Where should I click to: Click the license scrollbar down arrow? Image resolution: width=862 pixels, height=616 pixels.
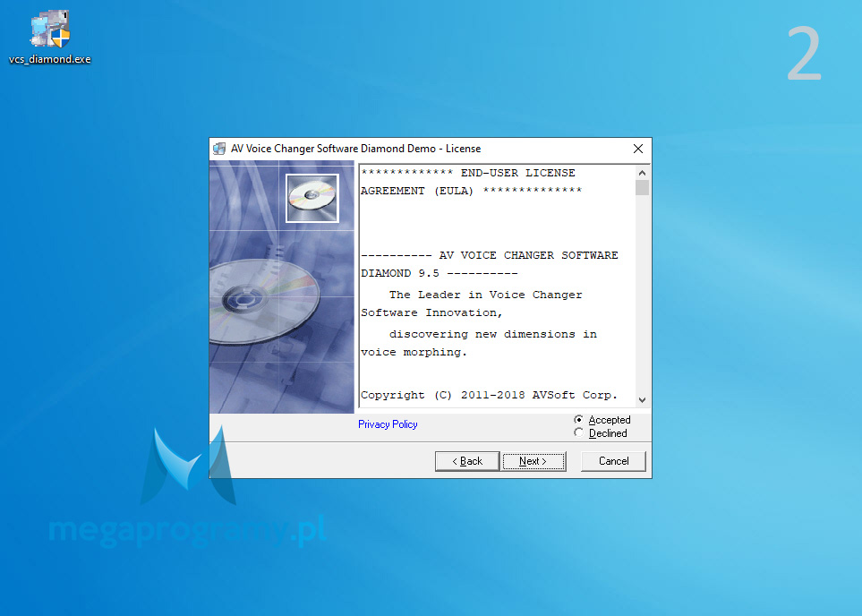click(642, 400)
